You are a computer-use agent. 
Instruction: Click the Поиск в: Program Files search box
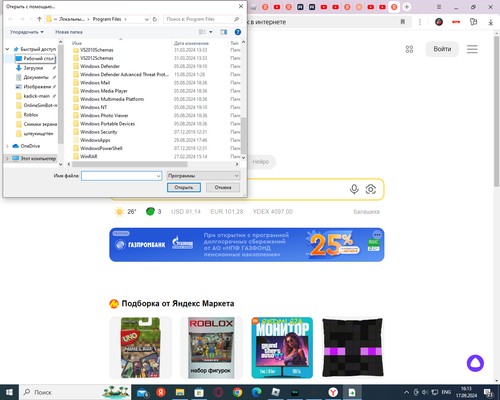[x=202, y=19]
